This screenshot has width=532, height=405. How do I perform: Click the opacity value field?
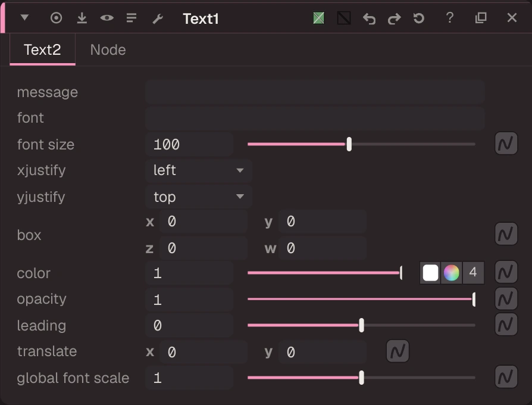click(x=189, y=300)
